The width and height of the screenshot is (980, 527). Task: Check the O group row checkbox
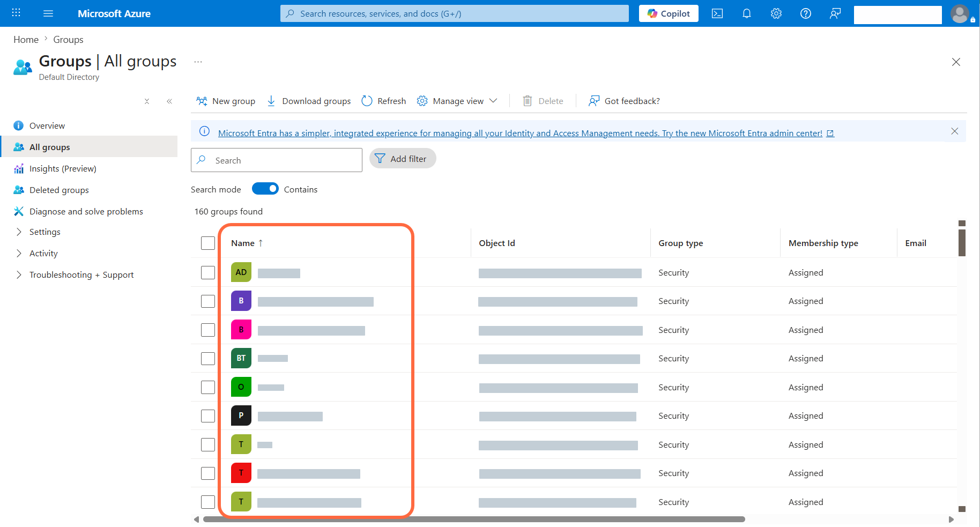click(x=208, y=387)
